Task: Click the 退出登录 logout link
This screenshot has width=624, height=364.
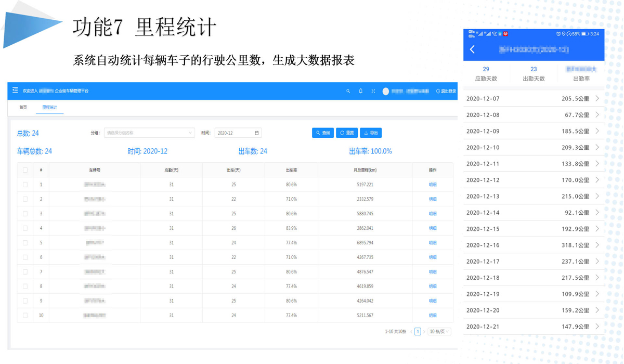Action: (x=446, y=91)
